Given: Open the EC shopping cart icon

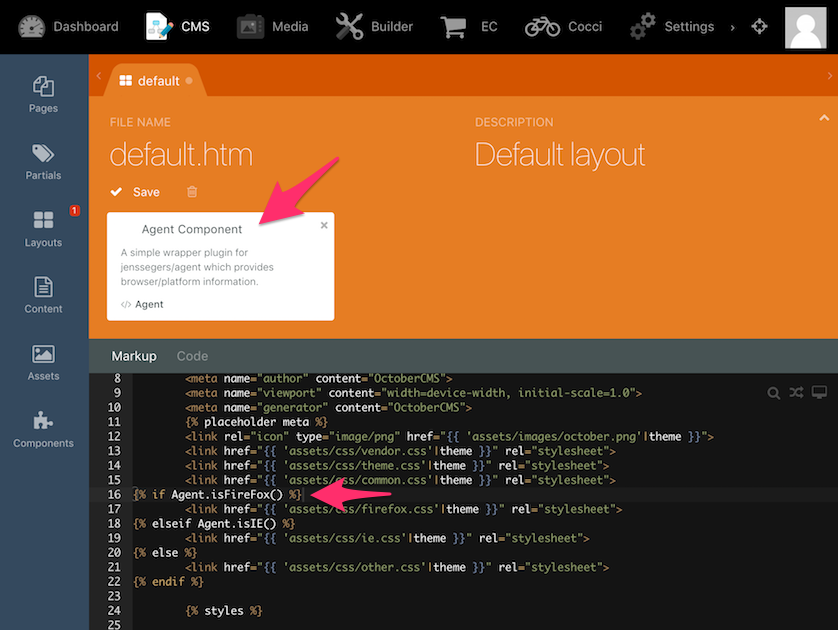Looking at the screenshot, I should pos(453,27).
